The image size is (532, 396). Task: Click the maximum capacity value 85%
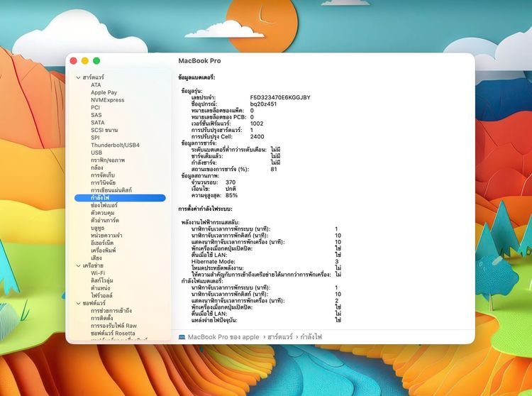[x=231, y=195]
